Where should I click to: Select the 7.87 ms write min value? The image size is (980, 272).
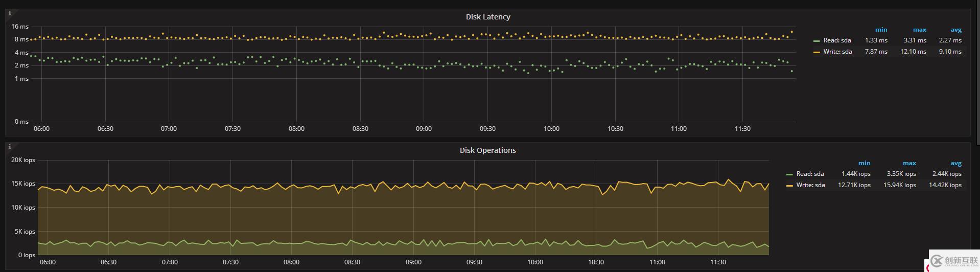click(876, 52)
